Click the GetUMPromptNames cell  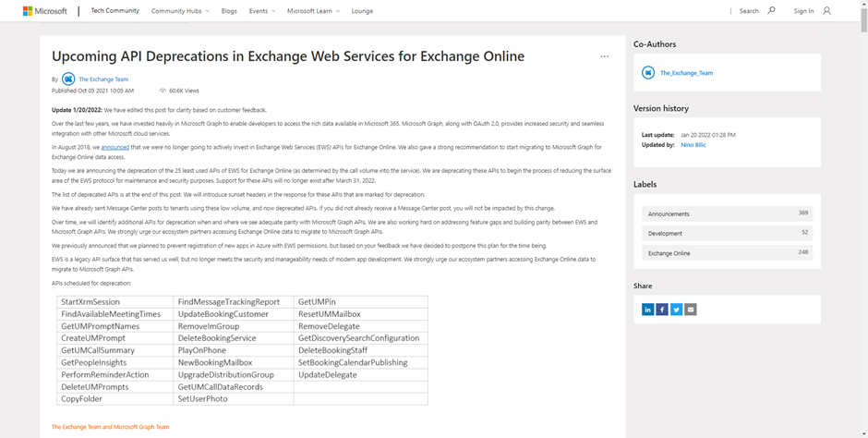(x=115, y=326)
